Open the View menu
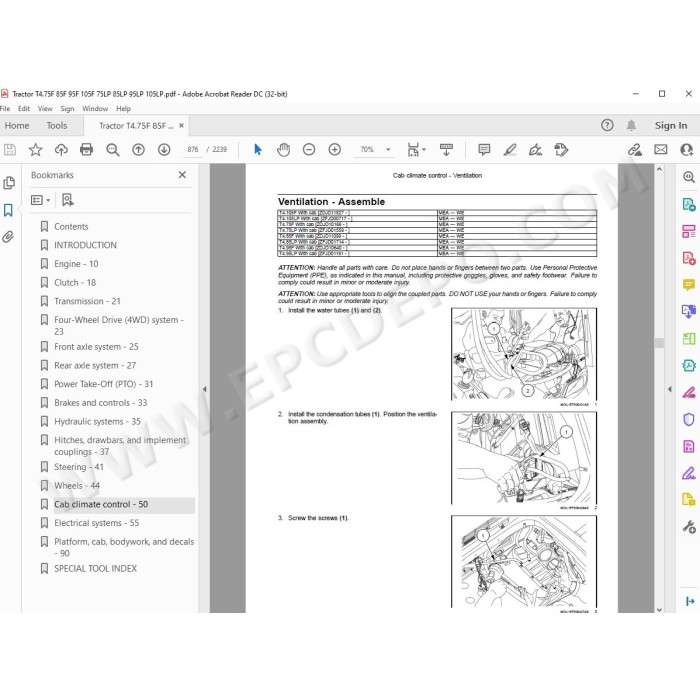Viewport: 700px width, 700px height. point(45,108)
